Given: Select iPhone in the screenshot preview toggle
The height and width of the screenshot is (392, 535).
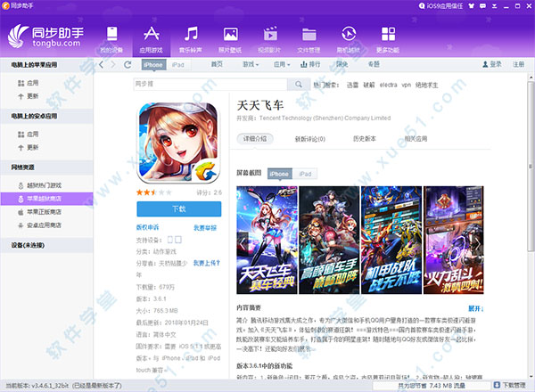Looking at the screenshot, I should pos(280,174).
